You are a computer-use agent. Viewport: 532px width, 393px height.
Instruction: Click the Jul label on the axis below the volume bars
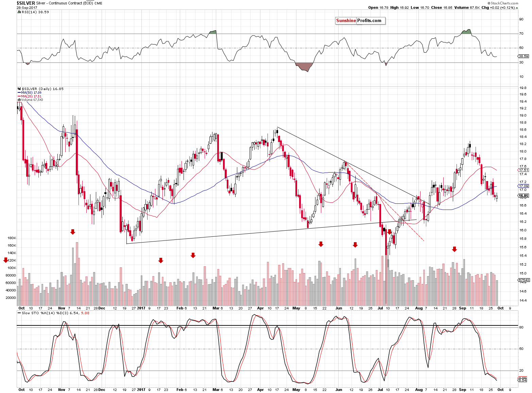point(380,308)
